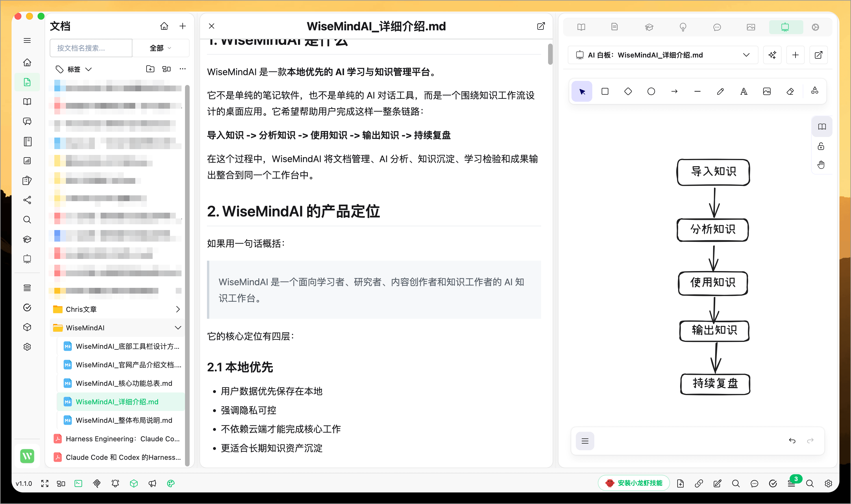This screenshot has width=851, height=504.
Task: Open the theme palette in status bar
Action: [171, 483]
